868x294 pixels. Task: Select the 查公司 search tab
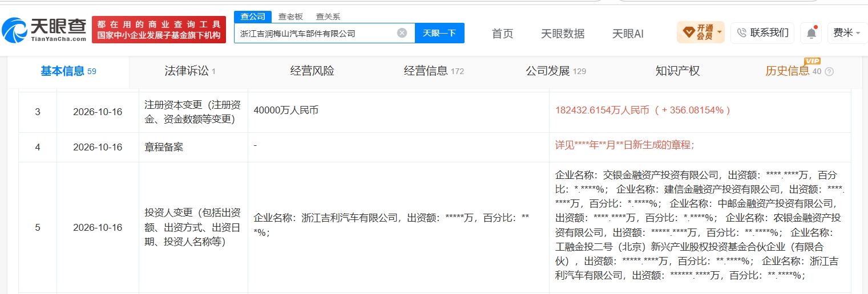pyautogui.click(x=253, y=17)
